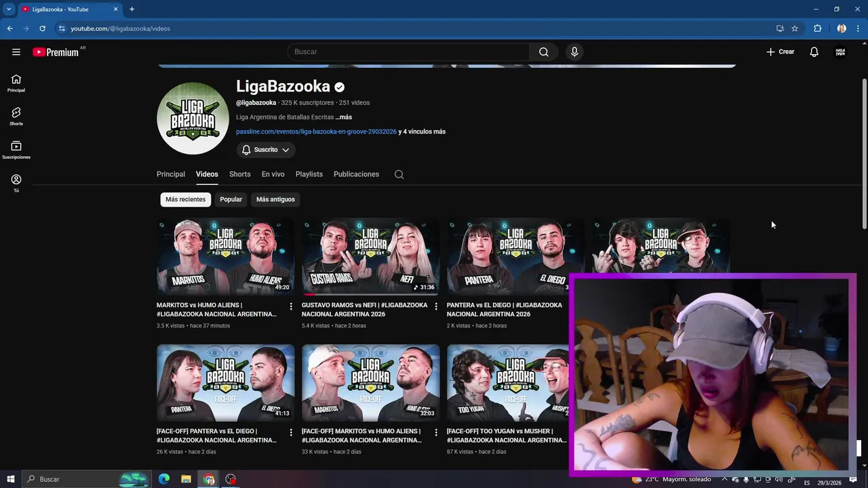Open options for GUSTAVO RAMOS vs NEFI video
The image size is (868, 488).
coord(436,307)
